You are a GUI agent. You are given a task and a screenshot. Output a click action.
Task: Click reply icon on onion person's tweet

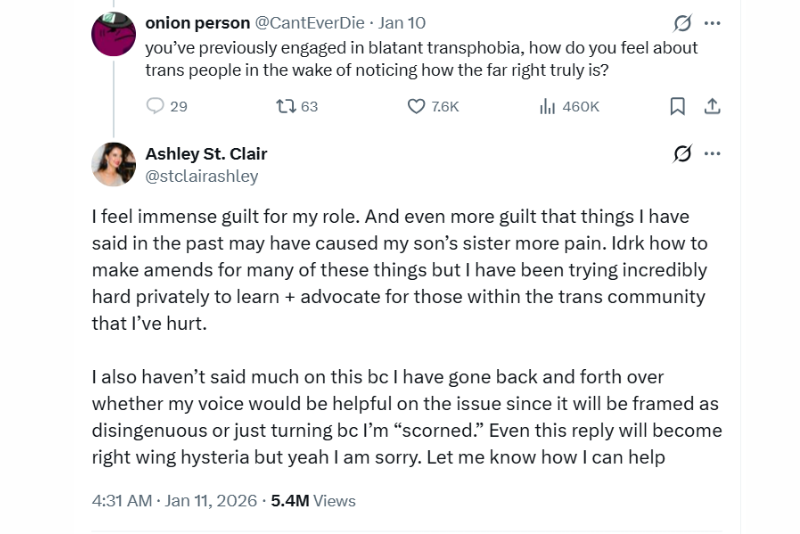(x=156, y=106)
